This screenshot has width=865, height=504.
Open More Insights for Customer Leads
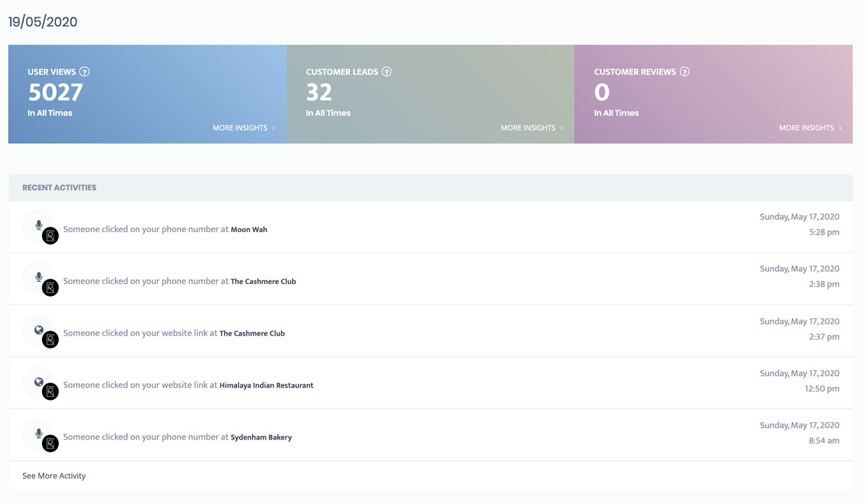point(532,128)
